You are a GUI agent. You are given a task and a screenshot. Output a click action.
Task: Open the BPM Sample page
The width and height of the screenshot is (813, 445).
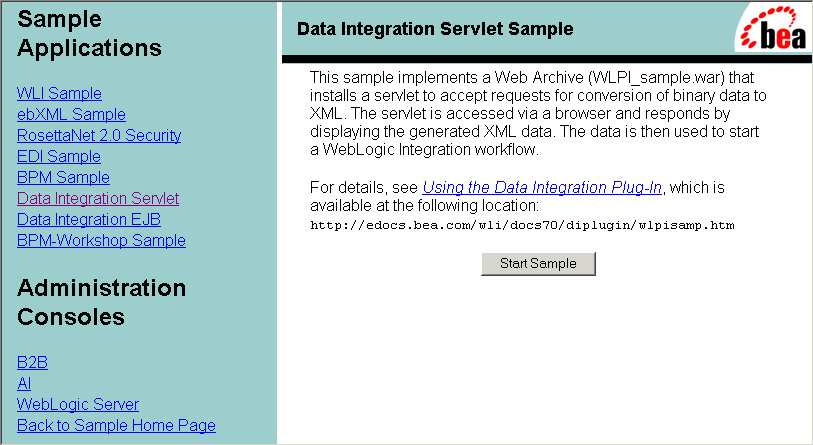pos(63,177)
